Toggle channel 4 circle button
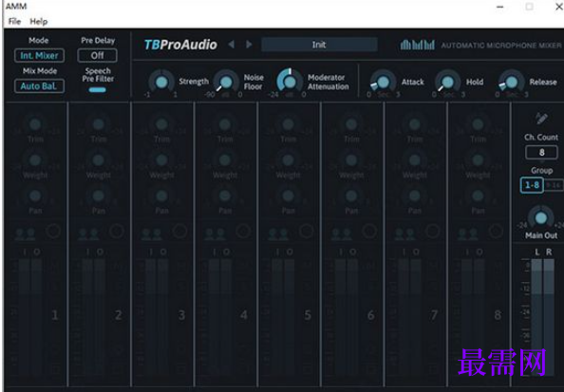 [243, 232]
